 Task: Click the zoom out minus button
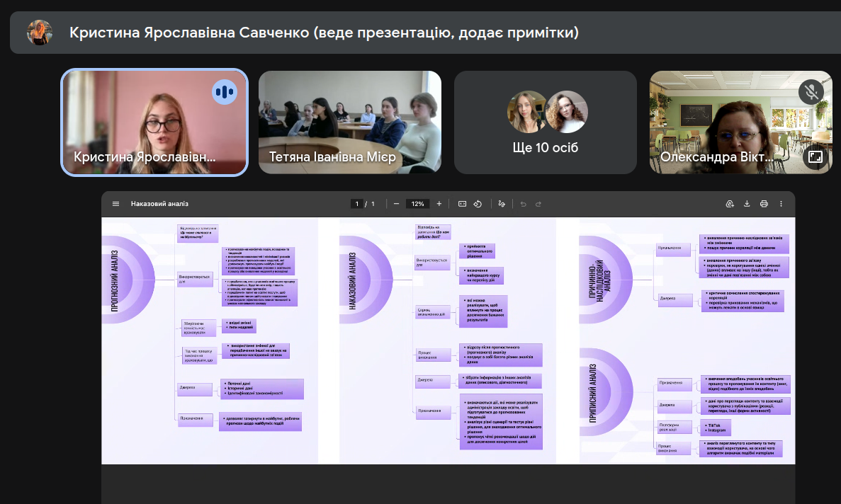396,204
